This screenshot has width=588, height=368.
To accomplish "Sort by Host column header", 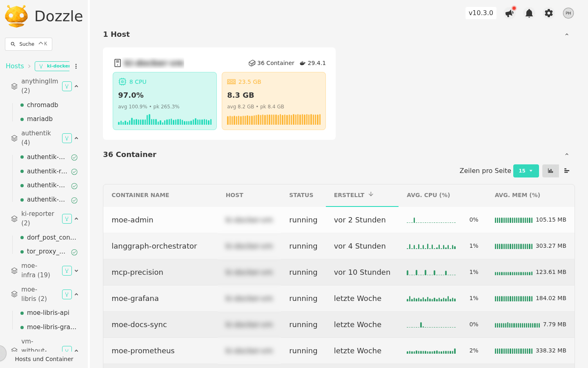I will [x=234, y=195].
